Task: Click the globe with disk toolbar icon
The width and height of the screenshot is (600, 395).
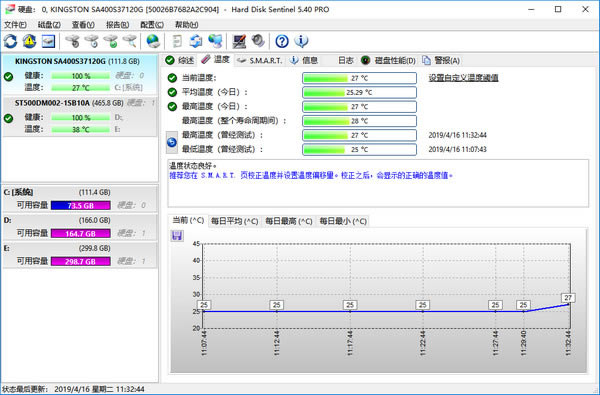Action: click(153, 41)
